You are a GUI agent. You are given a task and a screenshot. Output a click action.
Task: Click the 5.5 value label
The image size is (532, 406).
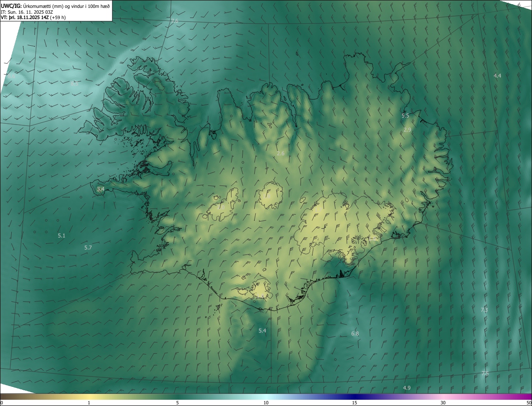pyautogui.click(x=405, y=116)
